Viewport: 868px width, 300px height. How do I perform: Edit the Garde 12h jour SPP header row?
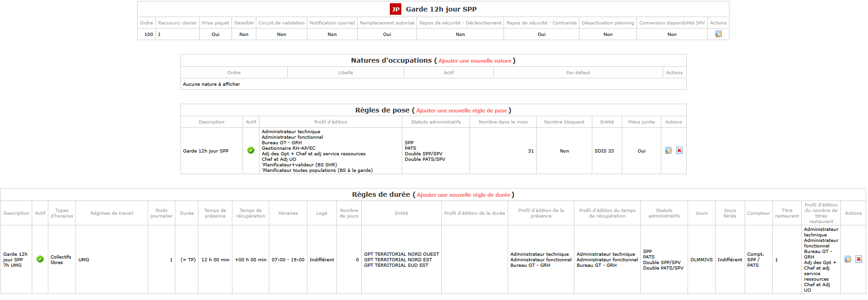[x=718, y=34]
